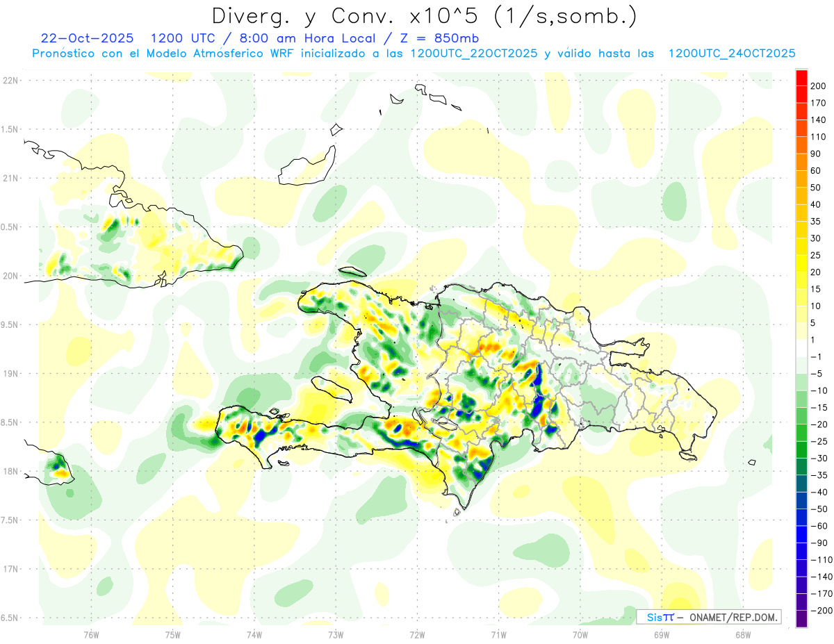Click the colorbar label '-200'

click(x=823, y=611)
